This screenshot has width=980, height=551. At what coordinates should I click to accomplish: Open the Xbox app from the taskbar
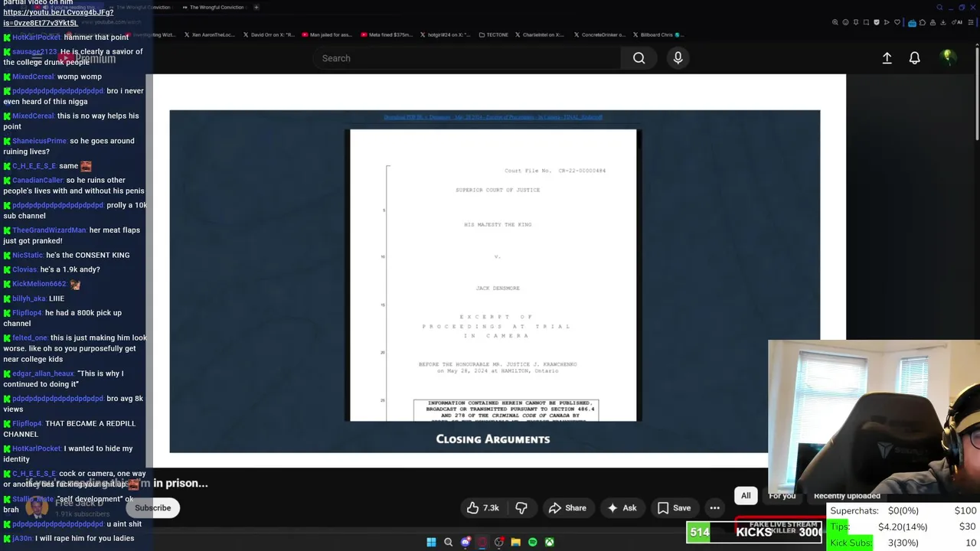click(x=550, y=543)
